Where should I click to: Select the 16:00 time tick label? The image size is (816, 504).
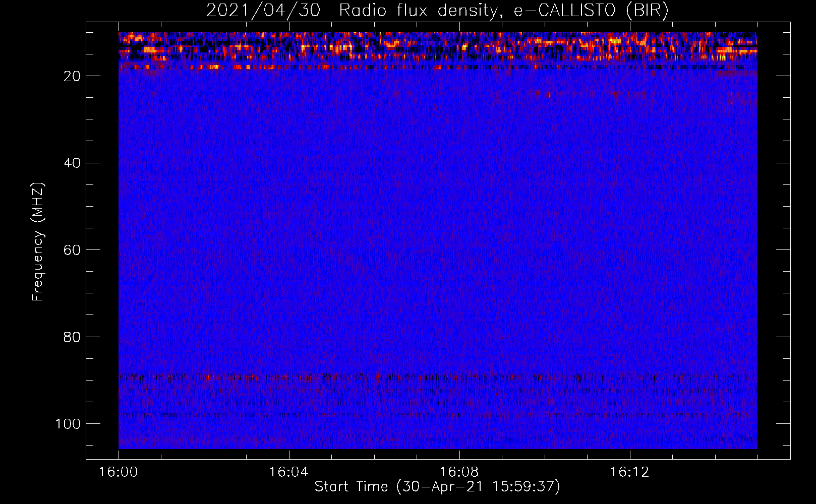point(118,472)
